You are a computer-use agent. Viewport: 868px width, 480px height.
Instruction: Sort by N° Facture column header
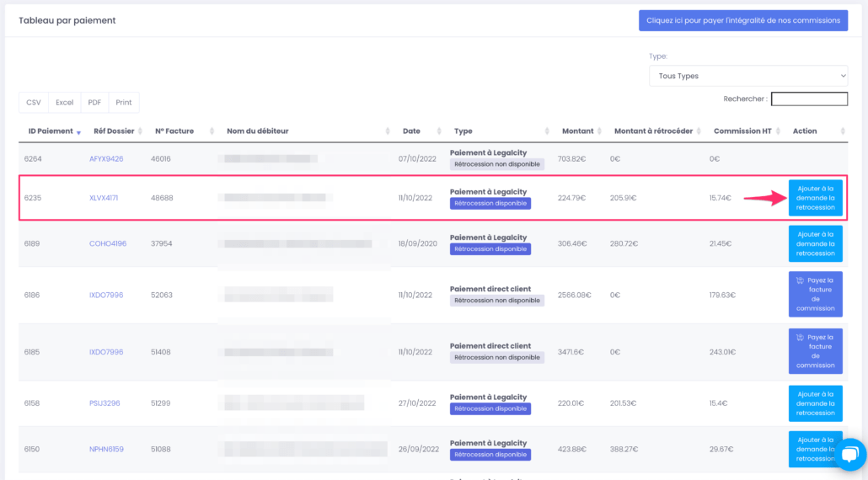(x=174, y=131)
